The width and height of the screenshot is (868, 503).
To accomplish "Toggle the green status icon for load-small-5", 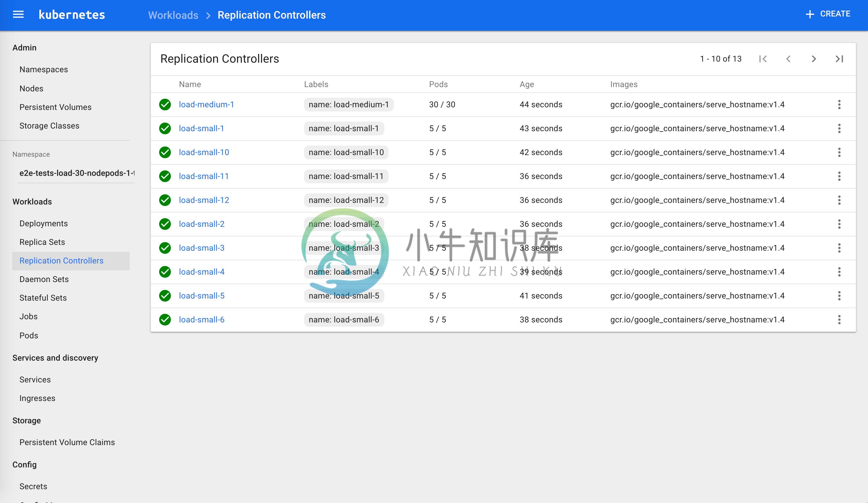I will 165,295.
